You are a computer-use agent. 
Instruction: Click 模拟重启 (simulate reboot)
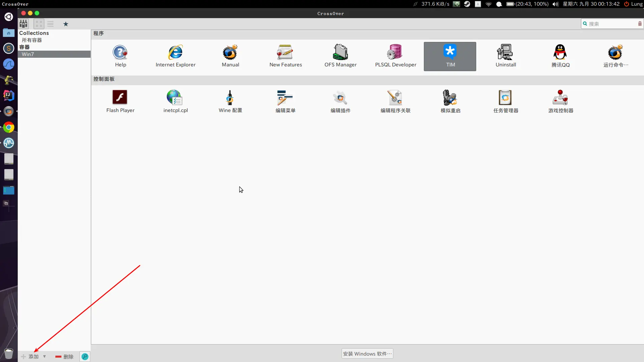tap(450, 102)
